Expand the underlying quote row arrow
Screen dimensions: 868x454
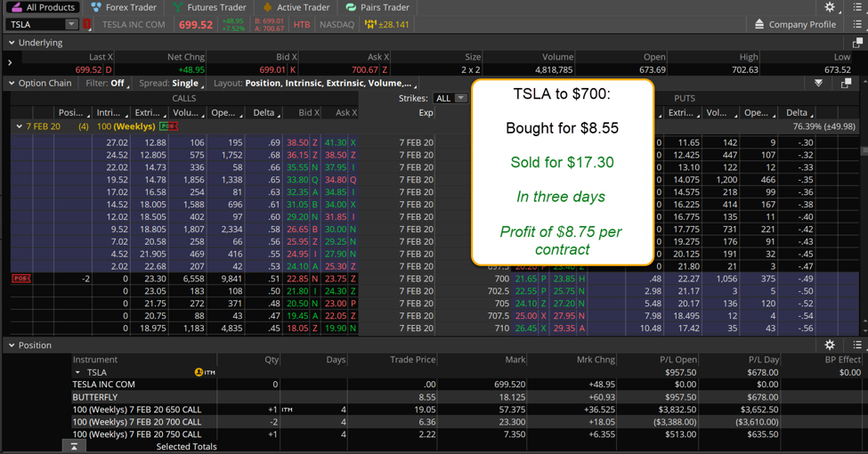10,62
